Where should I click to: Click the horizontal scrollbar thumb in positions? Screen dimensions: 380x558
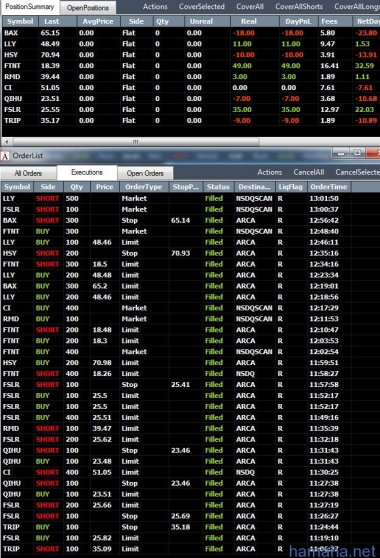135,142
